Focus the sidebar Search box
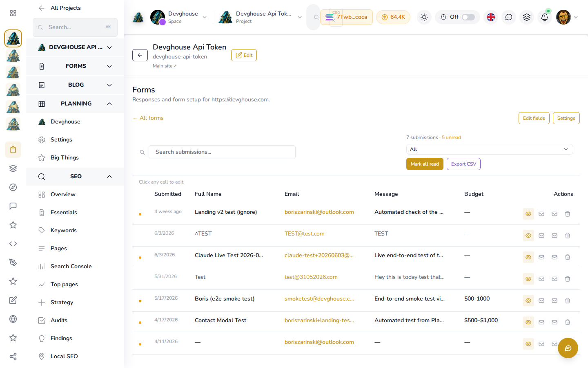This screenshot has height=368, width=588. (75, 27)
